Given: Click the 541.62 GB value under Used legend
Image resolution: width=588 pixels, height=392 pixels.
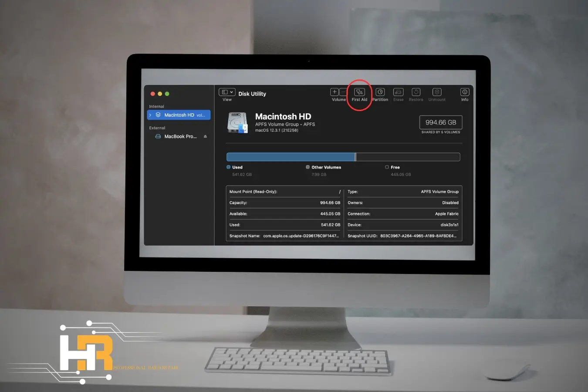Looking at the screenshot, I should (x=242, y=175).
